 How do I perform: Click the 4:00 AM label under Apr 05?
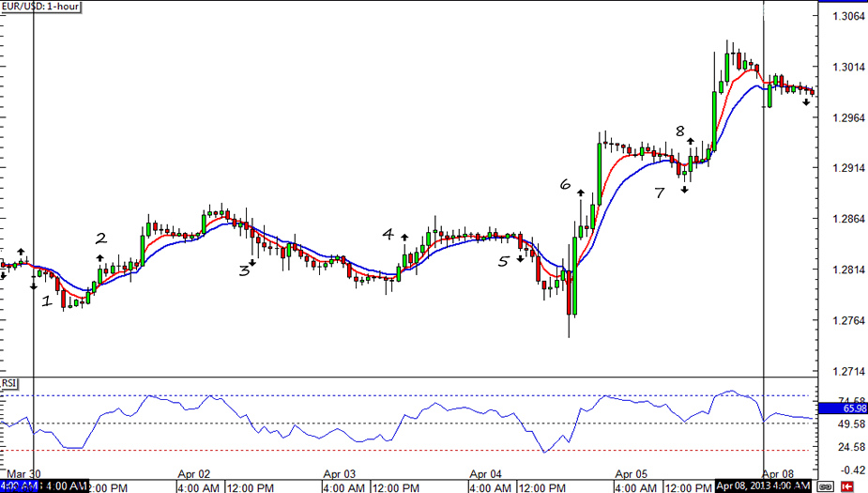tap(636, 488)
